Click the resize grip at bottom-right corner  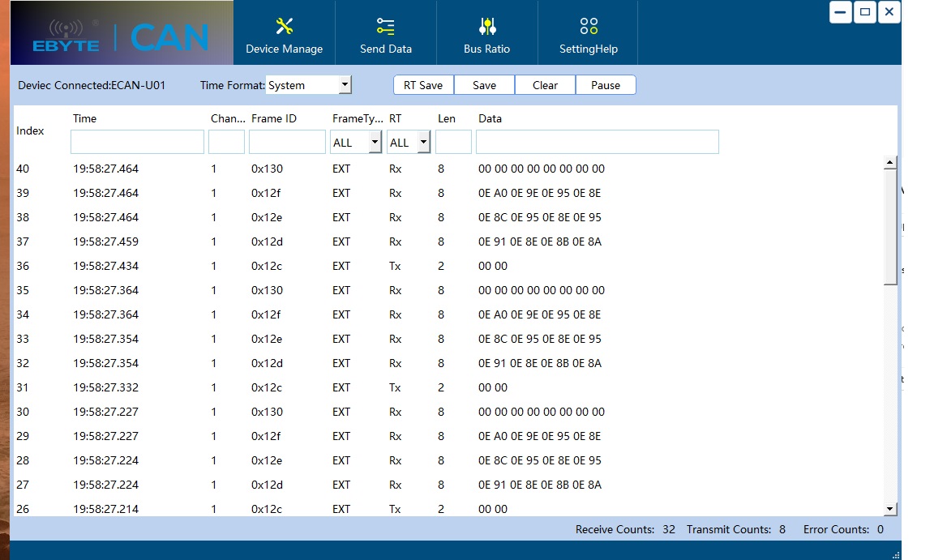pos(895,554)
